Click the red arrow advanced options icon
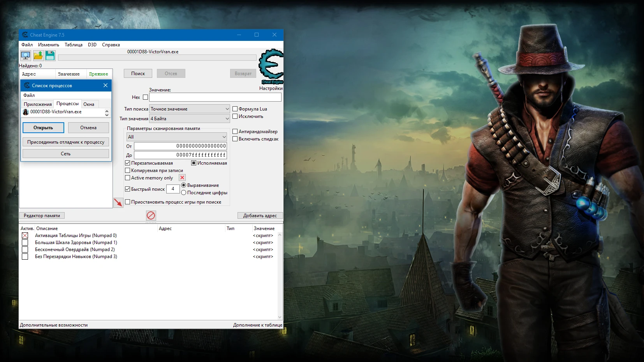Viewport: 644px width, 362px height. 118,202
